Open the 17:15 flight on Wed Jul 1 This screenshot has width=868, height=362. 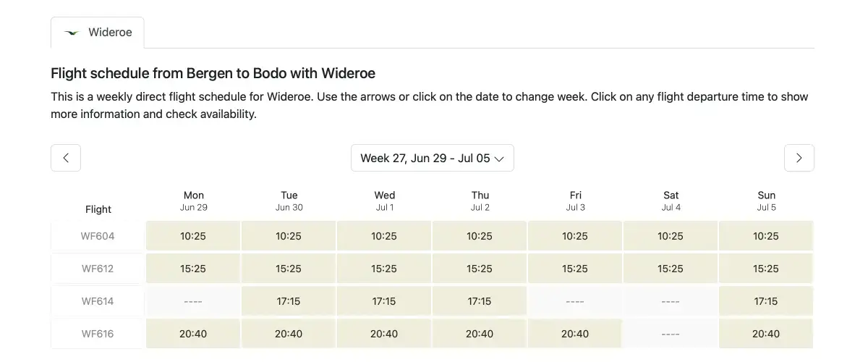pos(384,301)
